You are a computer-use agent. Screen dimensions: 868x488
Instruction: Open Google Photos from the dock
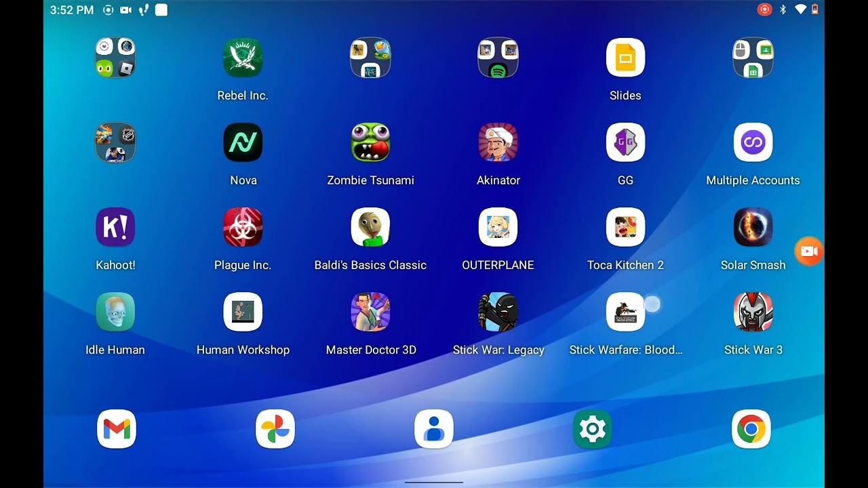tap(275, 429)
